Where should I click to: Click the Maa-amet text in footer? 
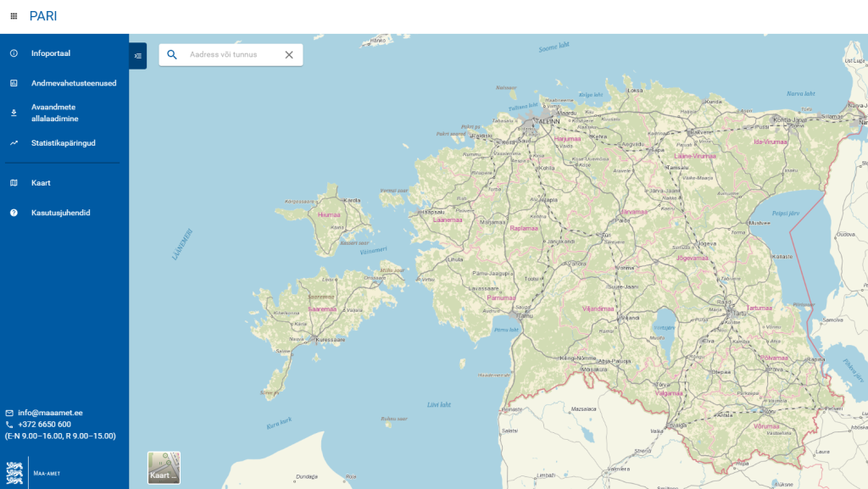coord(47,474)
